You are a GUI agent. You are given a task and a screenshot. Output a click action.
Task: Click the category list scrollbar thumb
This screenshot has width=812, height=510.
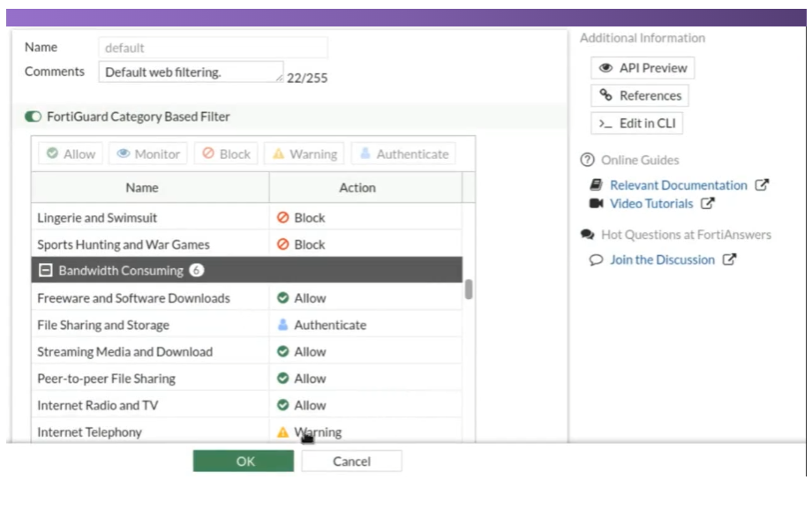(469, 289)
